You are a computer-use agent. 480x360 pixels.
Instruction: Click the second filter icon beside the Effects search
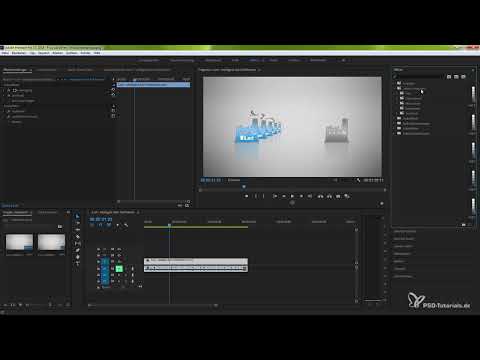[x=456, y=77]
